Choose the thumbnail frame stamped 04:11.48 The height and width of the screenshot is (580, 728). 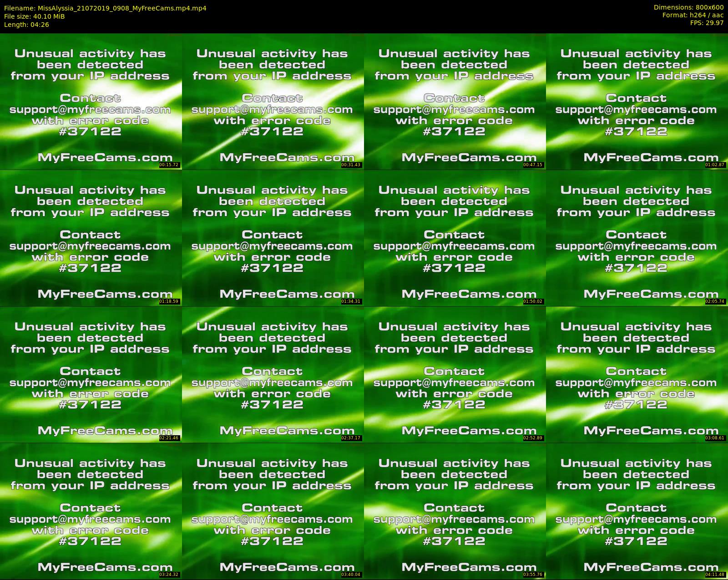click(637, 511)
